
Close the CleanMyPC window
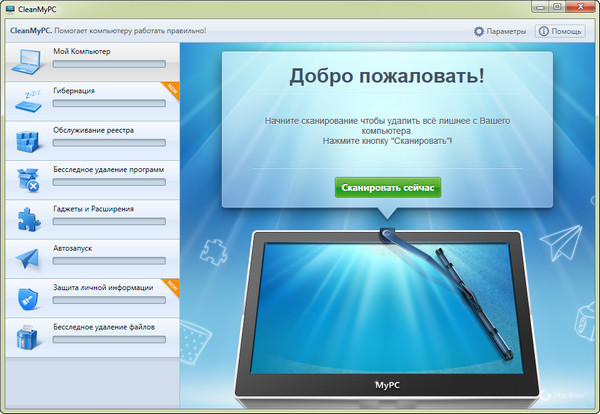580,7
